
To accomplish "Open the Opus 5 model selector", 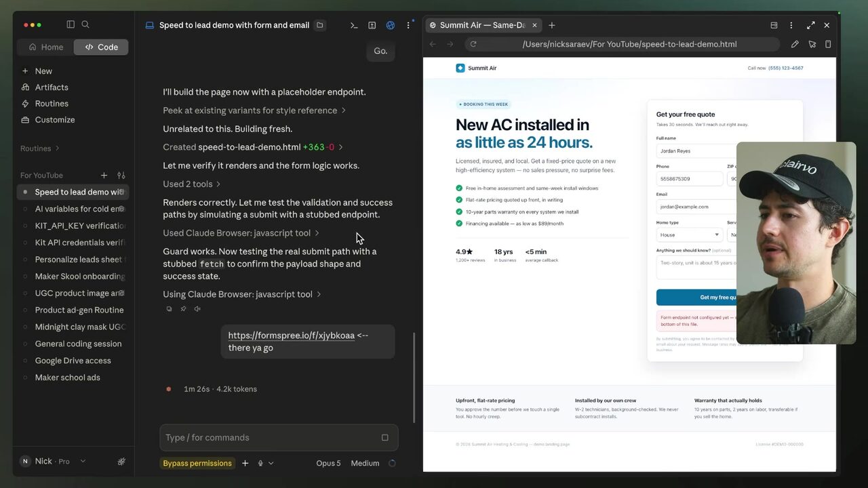I will tap(328, 464).
